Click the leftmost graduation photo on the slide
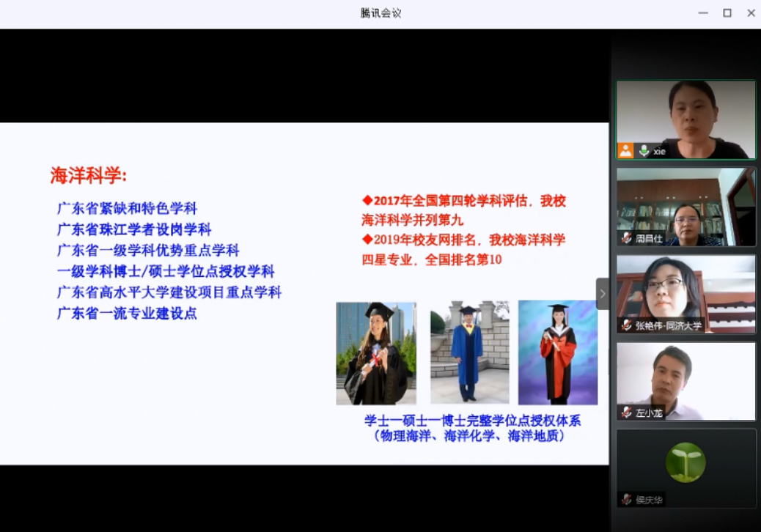The height and width of the screenshot is (532, 761). tap(376, 352)
